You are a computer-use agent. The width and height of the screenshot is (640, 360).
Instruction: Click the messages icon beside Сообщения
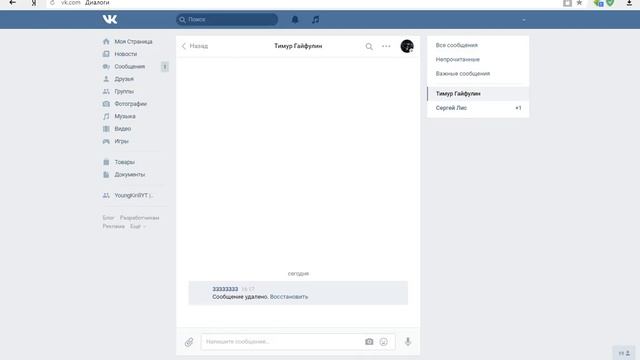pos(106,67)
